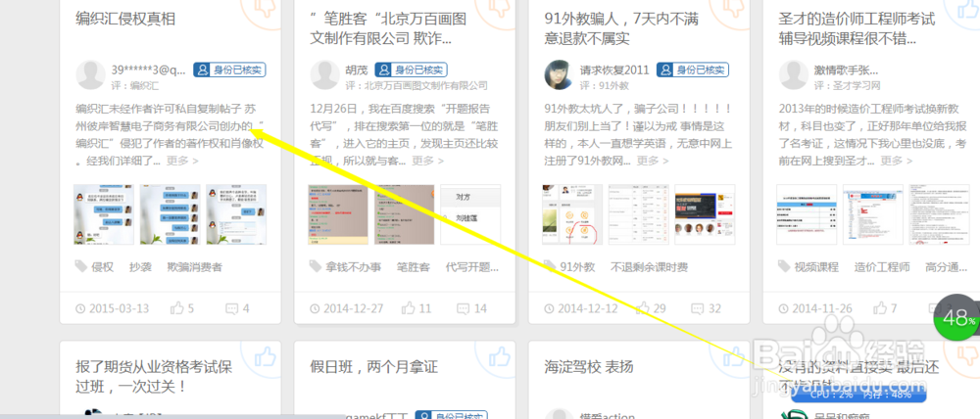Click 身份已核实 badge next to 请求恢复2011
This screenshot has height=419, width=980.
click(693, 70)
